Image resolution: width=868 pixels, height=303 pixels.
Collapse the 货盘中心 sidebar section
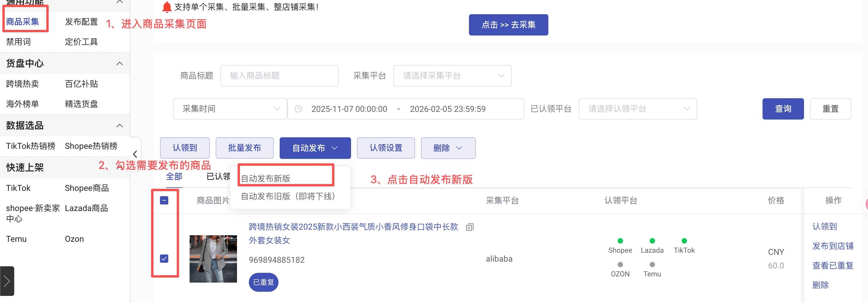pos(120,63)
